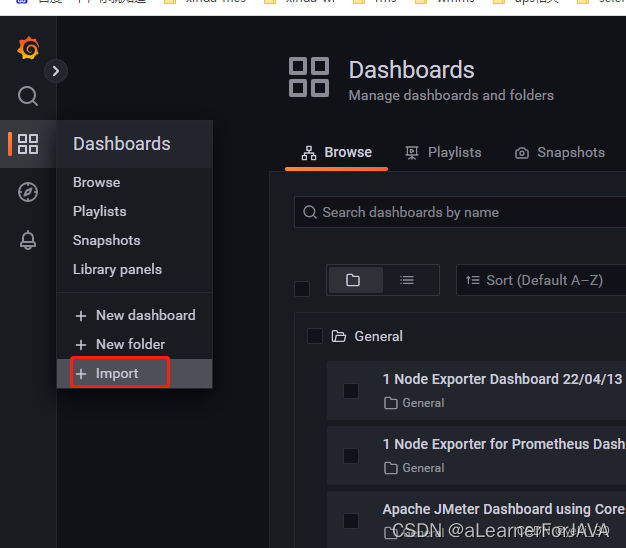Image resolution: width=626 pixels, height=548 pixels.
Task: Click Manage dashboards and folders subtitle
Action: click(x=451, y=95)
